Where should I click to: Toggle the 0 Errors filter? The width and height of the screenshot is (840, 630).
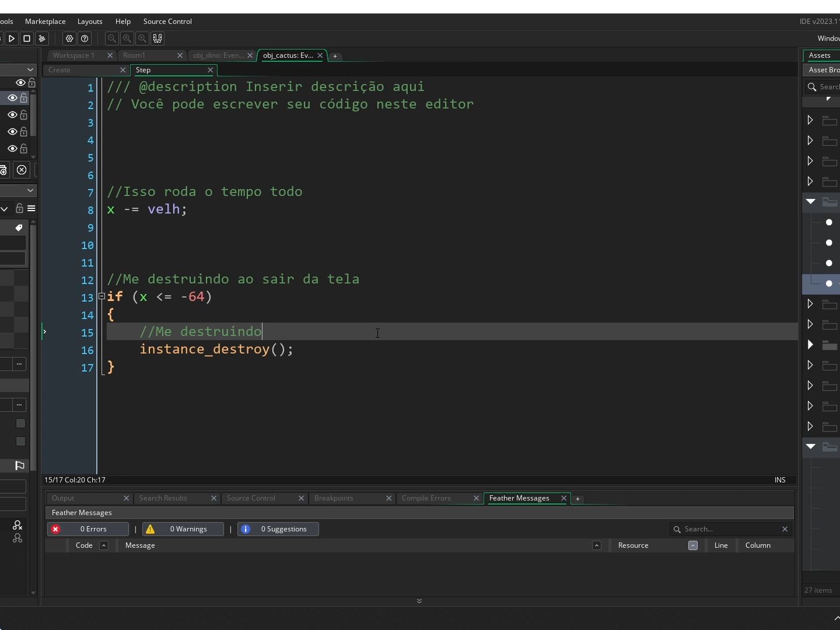coord(88,529)
